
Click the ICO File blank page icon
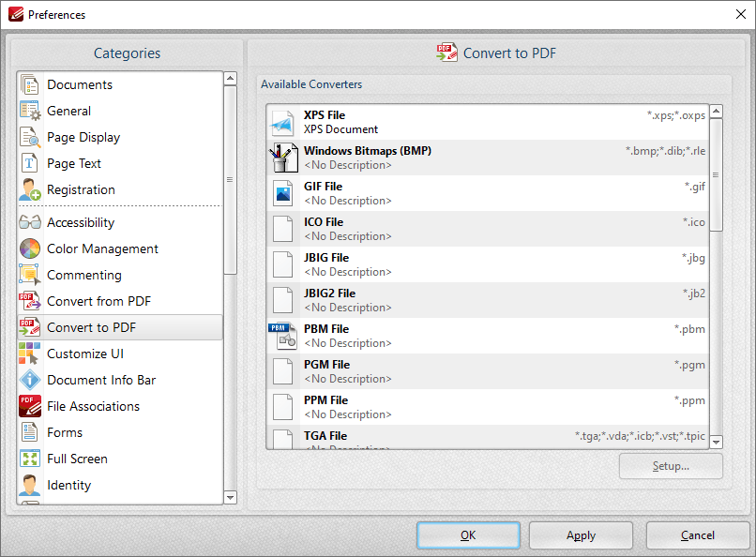[x=282, y=230]
